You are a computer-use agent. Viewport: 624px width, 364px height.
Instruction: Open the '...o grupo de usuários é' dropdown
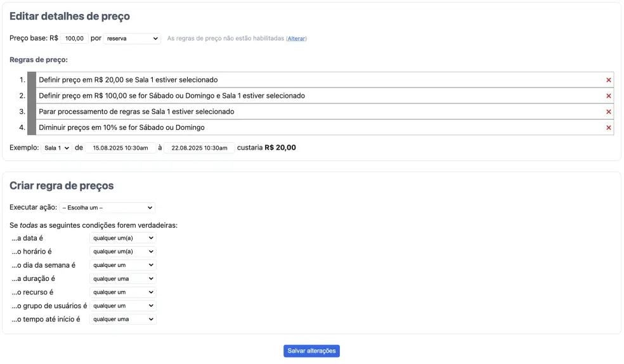122,306
